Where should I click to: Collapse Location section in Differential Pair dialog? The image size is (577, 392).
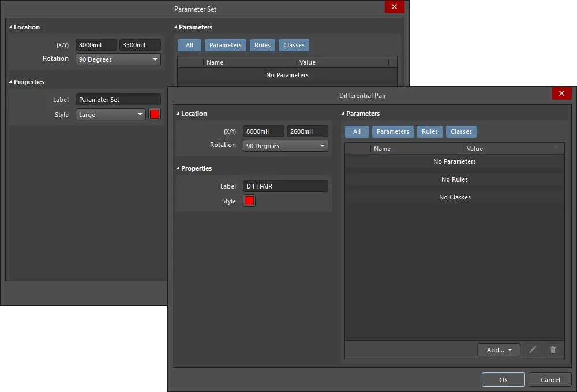tap(177, 114)
